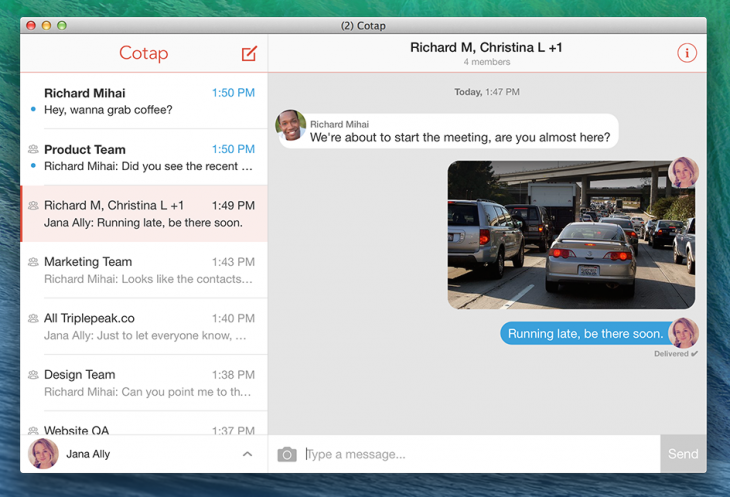Click the group icon beside Richard M, Christina L +1

[33, 205]
